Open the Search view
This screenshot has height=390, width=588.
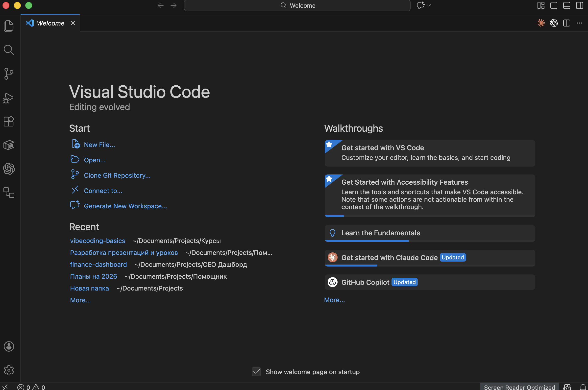[x=9, y=50]
